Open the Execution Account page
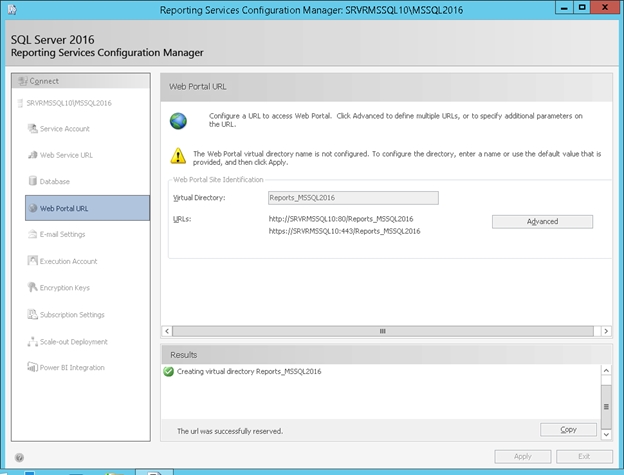Screen dimensions: 624x475 [68, 261]
